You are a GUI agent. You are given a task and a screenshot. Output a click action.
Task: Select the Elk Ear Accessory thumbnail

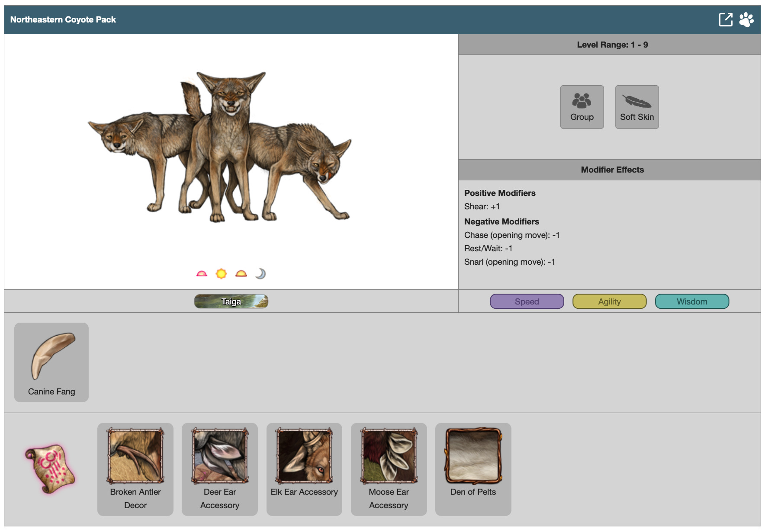(x=304, y=456)
